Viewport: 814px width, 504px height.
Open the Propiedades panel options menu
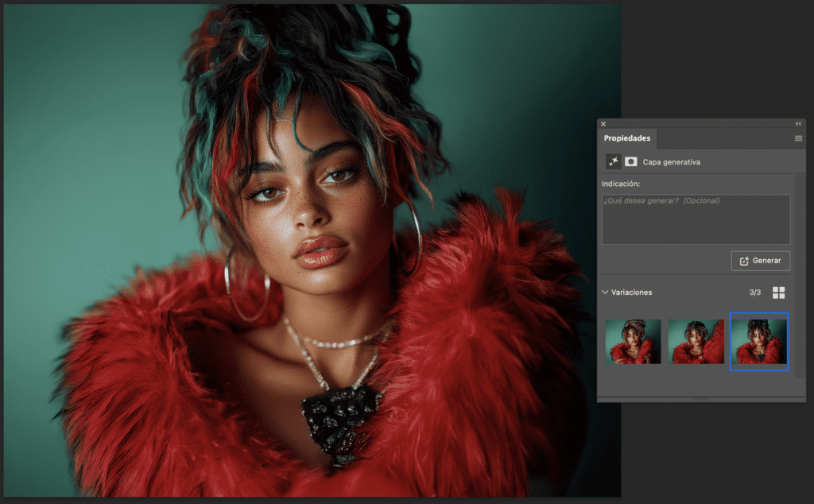point(798,138)
